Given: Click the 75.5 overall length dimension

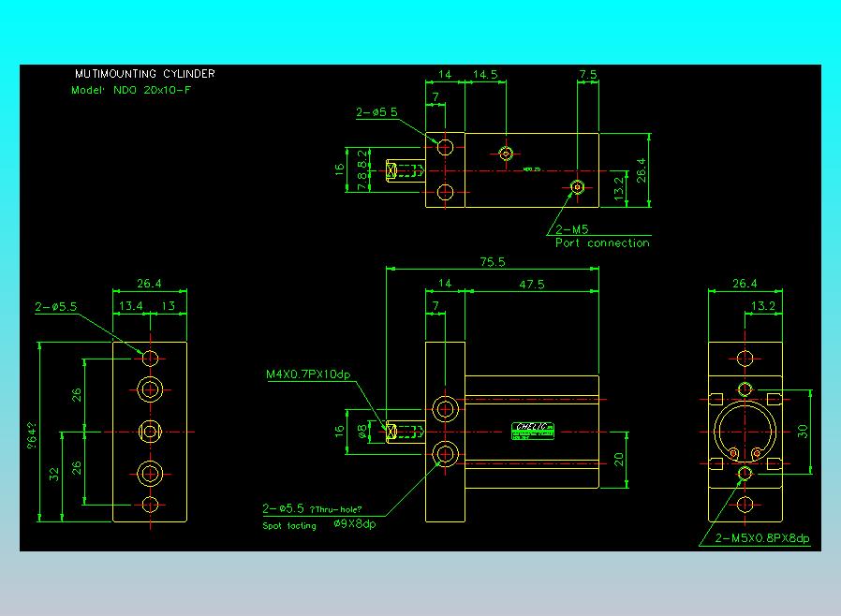Looking at the screenshot, I should point(493,262).
